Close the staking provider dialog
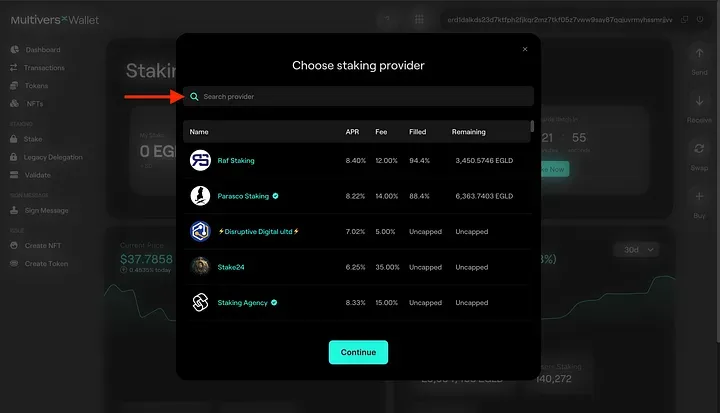The height and width of the screenshot is (413, 720). (x=525, y=49)
